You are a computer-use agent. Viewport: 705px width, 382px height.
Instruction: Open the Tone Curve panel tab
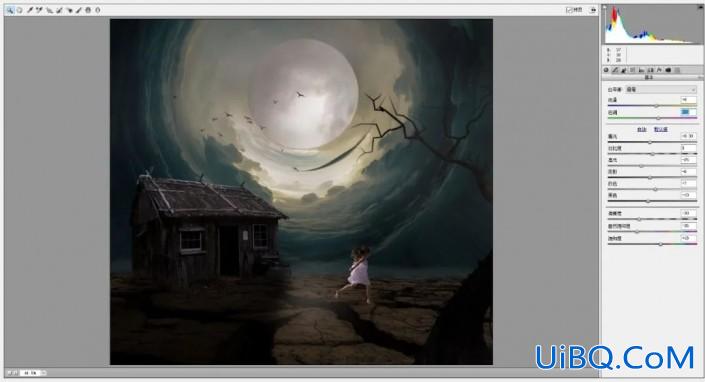pos(615,70)
